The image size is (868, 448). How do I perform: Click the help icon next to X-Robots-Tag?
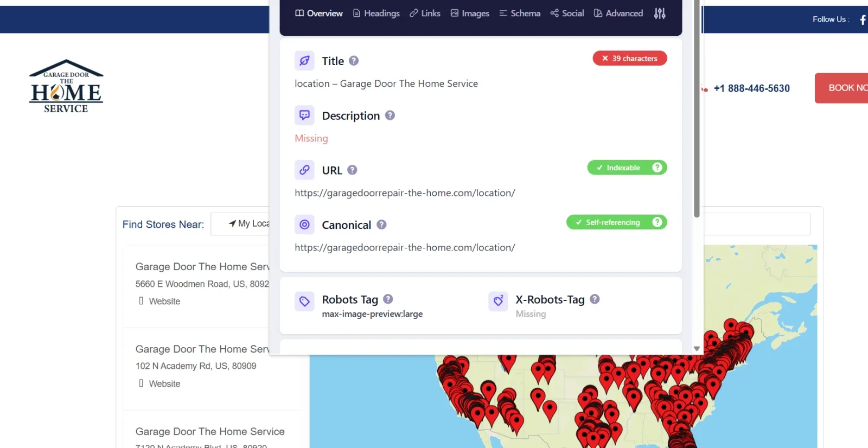[595, 299]
